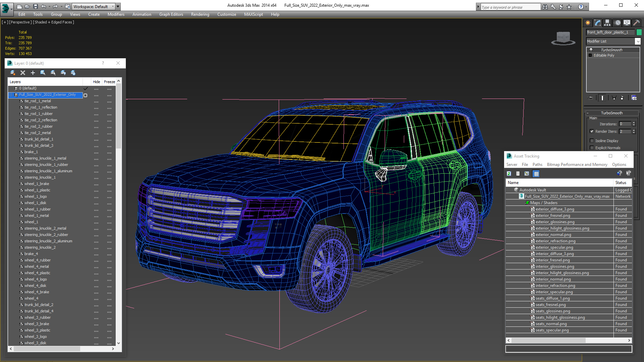Click Highlight Selected Objects' Layers icon
644x362 pixels.
(53, 73)
